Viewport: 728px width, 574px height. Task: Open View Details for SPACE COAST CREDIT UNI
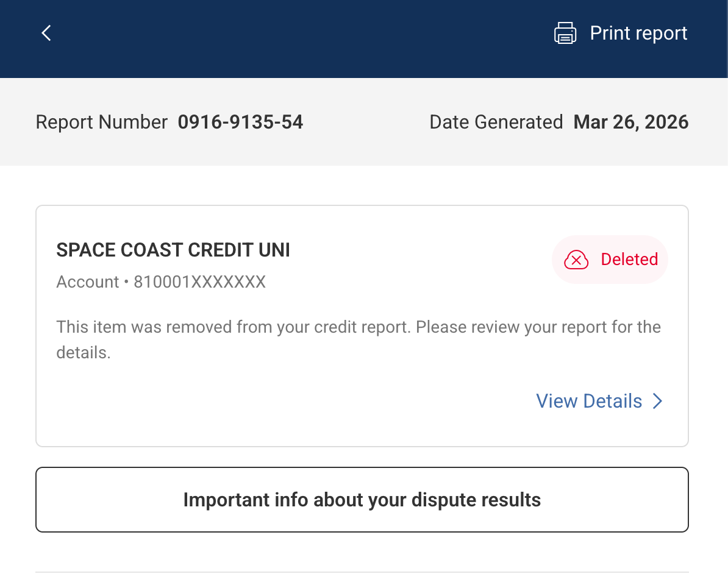click(x=589, y=401)
